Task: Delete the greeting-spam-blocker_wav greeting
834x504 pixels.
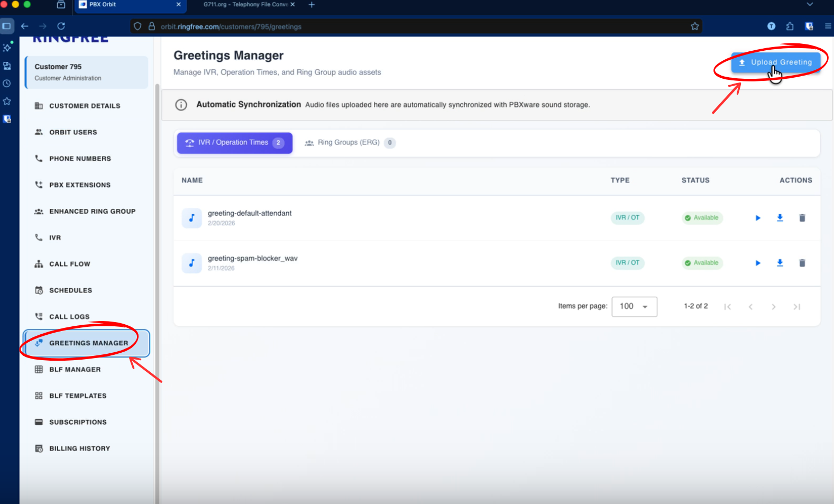Action: 802,263
